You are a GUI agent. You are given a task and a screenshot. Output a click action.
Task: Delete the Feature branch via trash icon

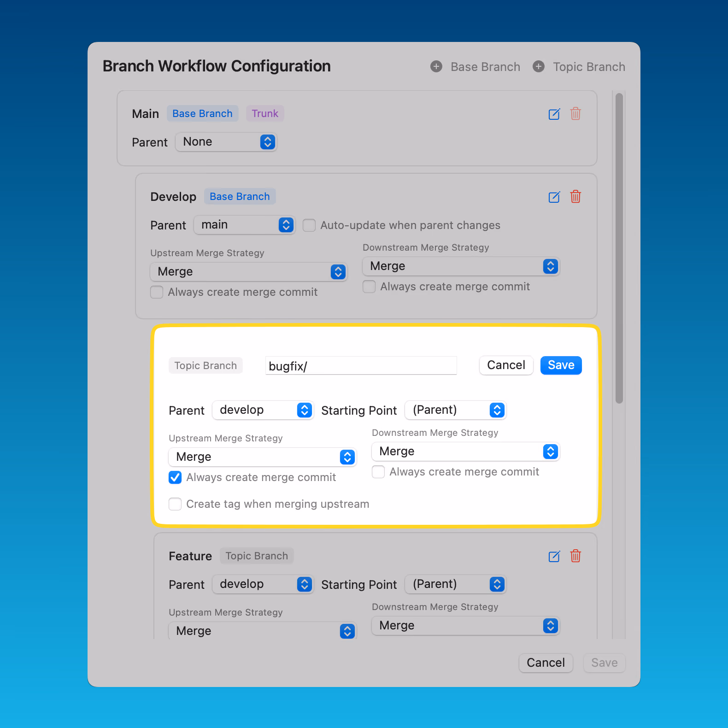click(575, 556)
